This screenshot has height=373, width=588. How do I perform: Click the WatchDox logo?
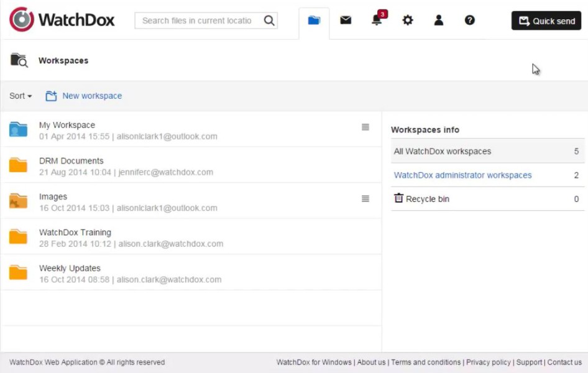point(62,19)
